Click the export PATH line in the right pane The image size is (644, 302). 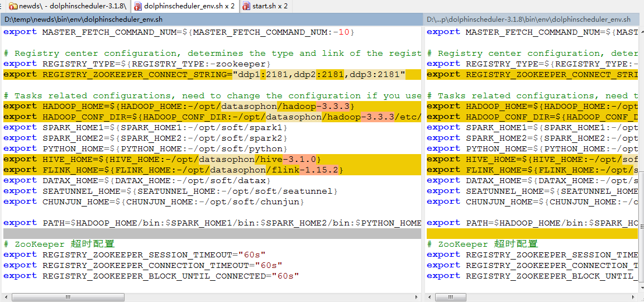pos(533,223)
